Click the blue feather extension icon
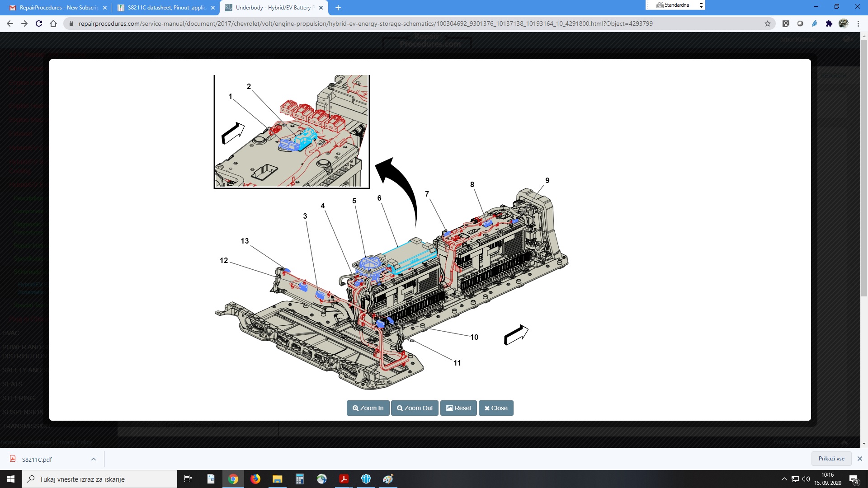 814,23
